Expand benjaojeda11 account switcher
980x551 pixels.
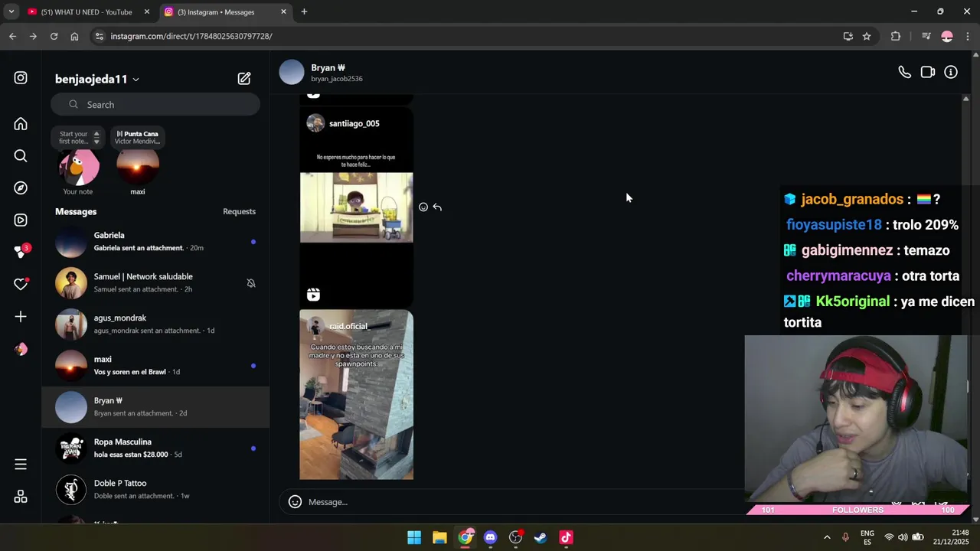pyautogui.click(x=97, y=79)
